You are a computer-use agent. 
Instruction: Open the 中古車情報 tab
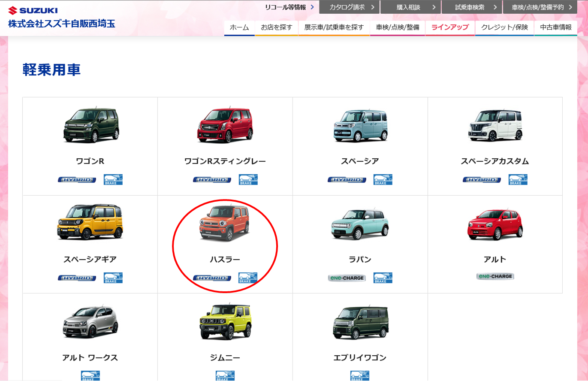point(556,27)
